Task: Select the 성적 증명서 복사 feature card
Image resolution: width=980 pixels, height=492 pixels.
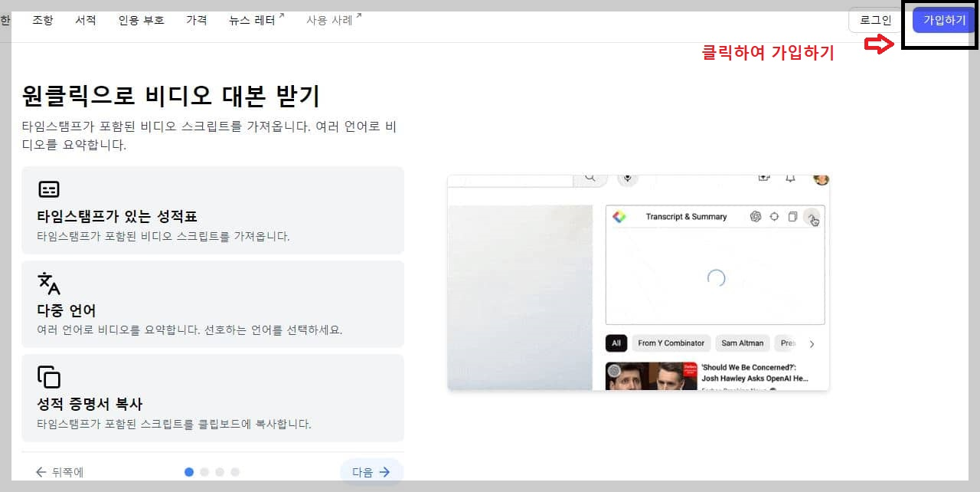Action: point(213,398)
